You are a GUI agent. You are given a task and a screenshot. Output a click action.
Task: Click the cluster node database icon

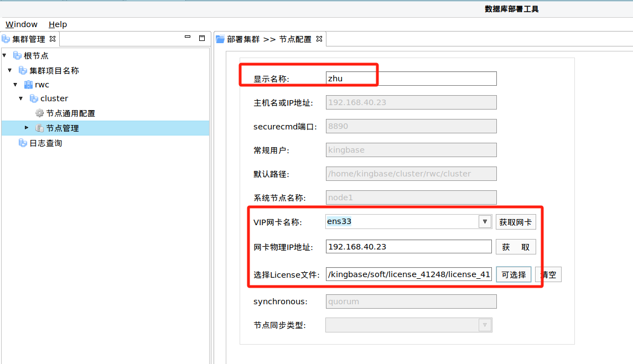[34, 98]
